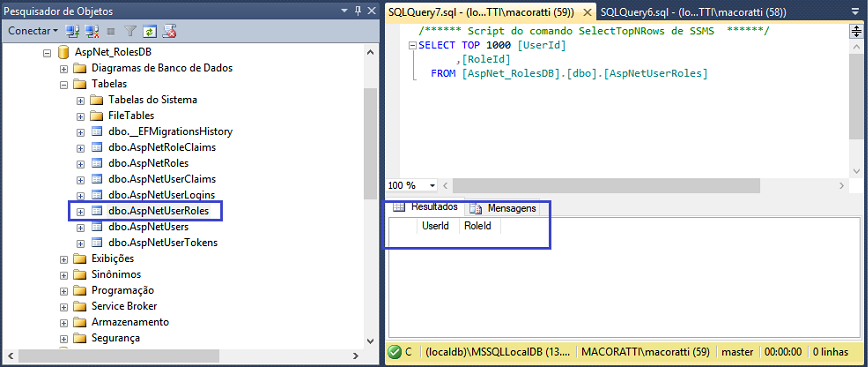The height and width of the screenshot is (367, 868).
Task: Toggle auto-hide pin of Pesquisador de Objetos
Action: tap(358, 11)
